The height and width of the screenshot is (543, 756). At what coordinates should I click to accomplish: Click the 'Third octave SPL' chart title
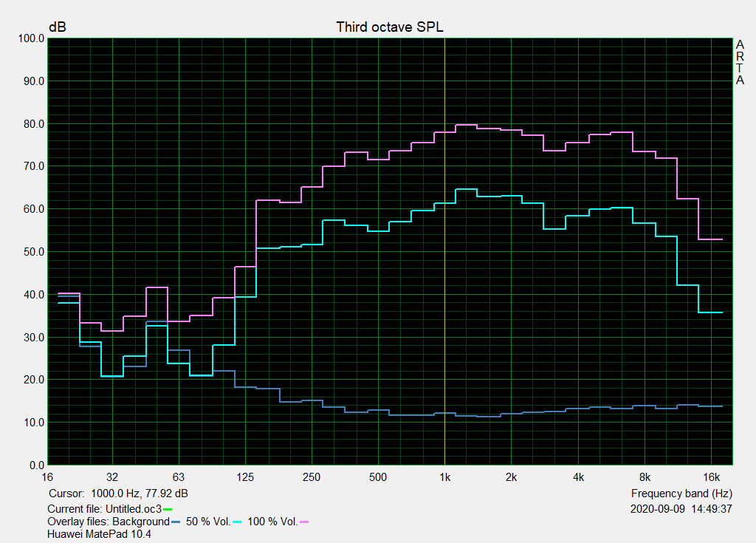[390, 27]
